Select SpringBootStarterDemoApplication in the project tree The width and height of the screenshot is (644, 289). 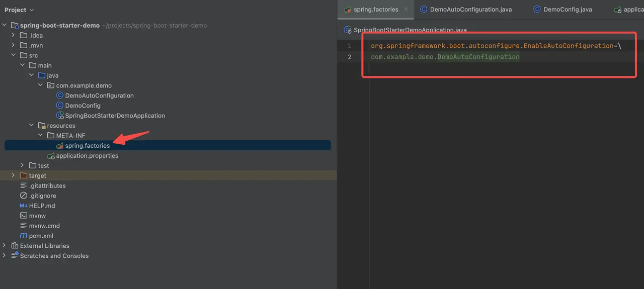tap(115, 116)
